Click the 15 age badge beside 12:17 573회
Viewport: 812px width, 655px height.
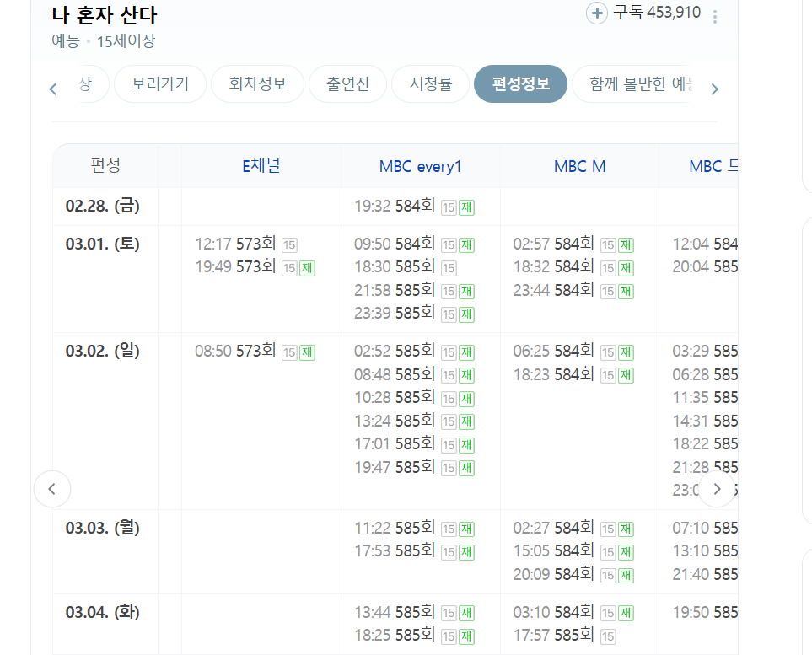(289, 245)
